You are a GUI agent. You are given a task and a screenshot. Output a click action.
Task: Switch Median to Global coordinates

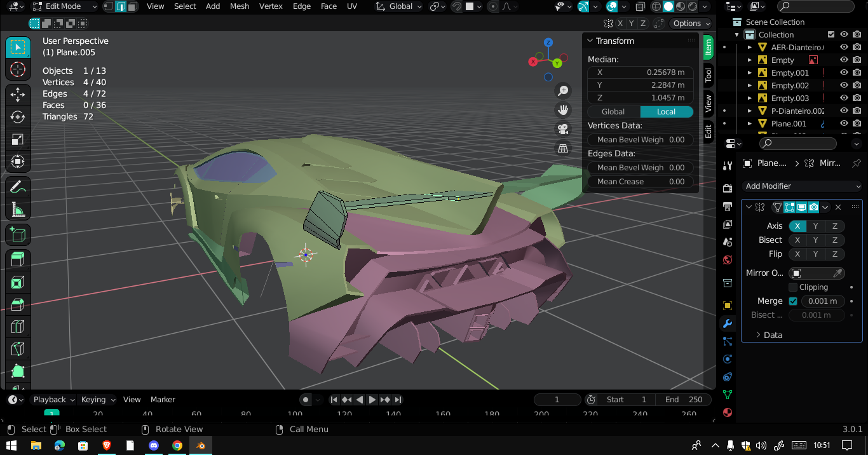click(613, 112)
